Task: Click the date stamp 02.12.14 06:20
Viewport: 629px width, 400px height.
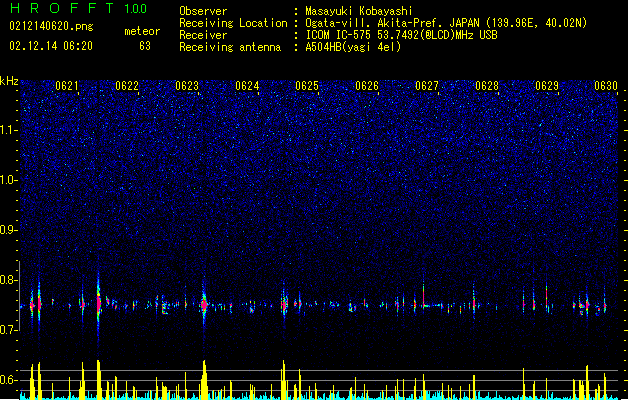Action: pos(51,46)
